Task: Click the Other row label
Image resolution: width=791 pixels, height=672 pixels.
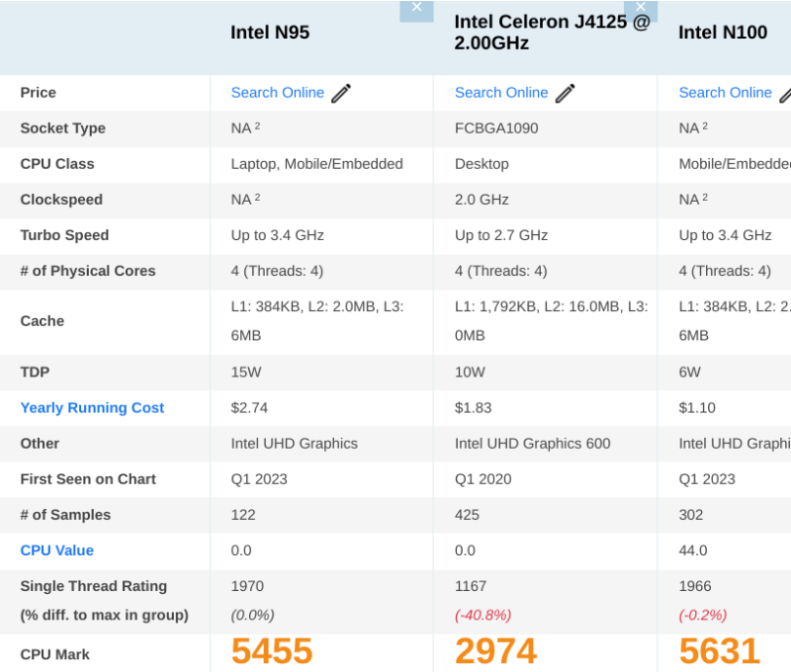Action: coord(40,444)
